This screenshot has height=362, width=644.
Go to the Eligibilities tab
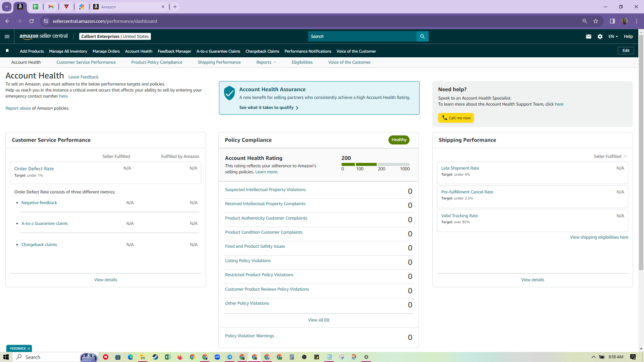[x=302, y=62]
